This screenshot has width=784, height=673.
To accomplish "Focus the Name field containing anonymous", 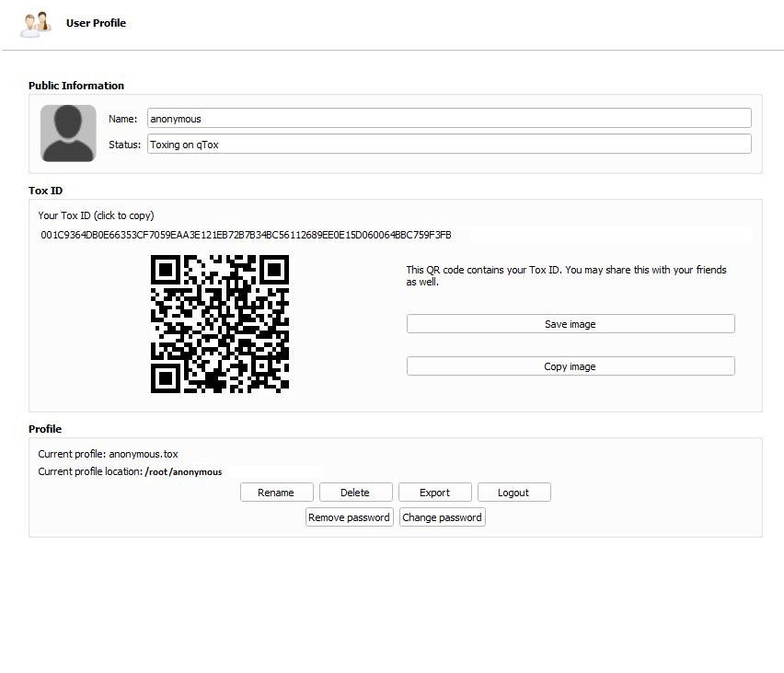I will coord(448,119).
